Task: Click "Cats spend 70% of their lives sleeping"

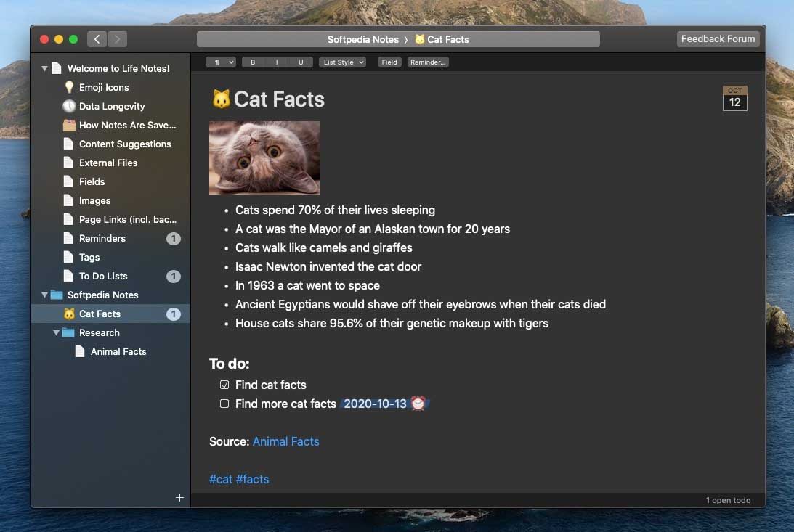Action: coord(335,210)
